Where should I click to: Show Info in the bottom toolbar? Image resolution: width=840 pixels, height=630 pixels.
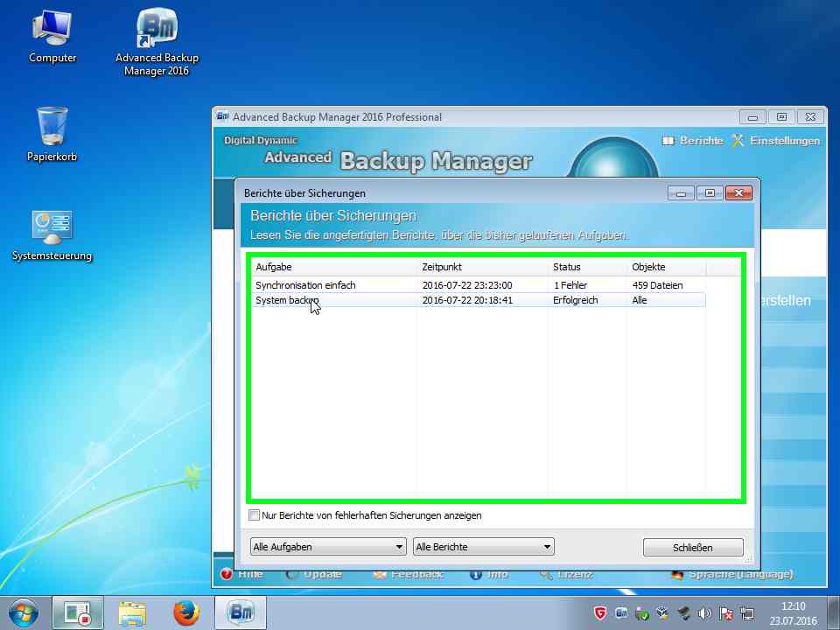point(488,574)
